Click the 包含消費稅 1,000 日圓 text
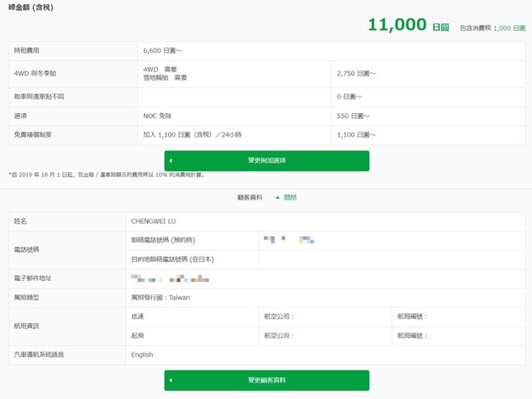Screen dimensions: 532x399 pos(490,27)
